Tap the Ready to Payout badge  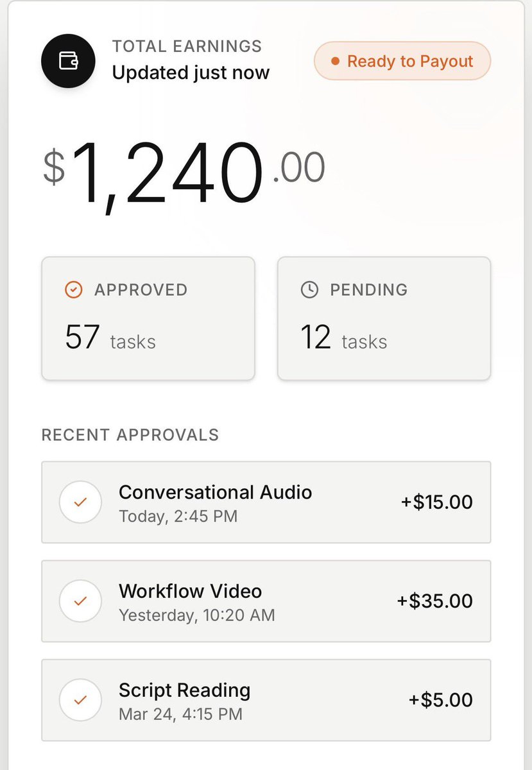[x=402, y=62]
